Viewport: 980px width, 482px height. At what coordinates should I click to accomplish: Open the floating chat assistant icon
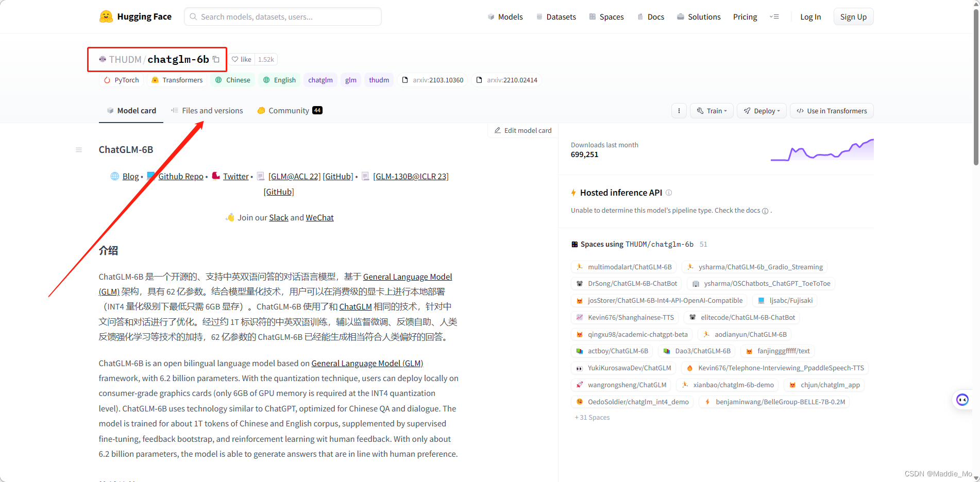pos(962,400)
